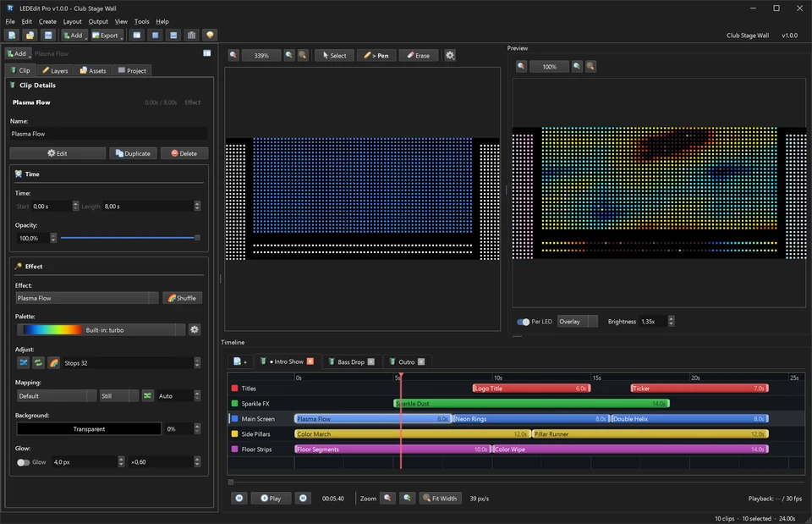Click the Preview zoom out magnifier left of 100%
The width and height of the screenshot is (812, 524).
click(522, 66)
